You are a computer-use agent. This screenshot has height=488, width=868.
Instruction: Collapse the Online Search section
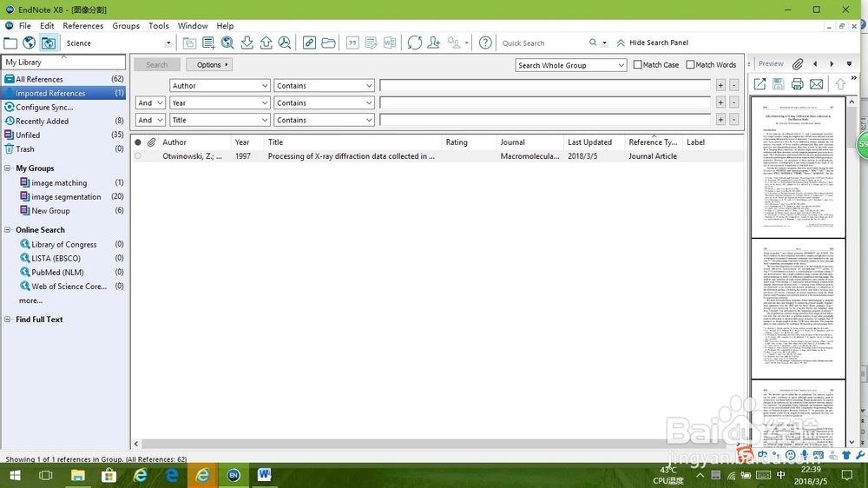tap(8, 229)
